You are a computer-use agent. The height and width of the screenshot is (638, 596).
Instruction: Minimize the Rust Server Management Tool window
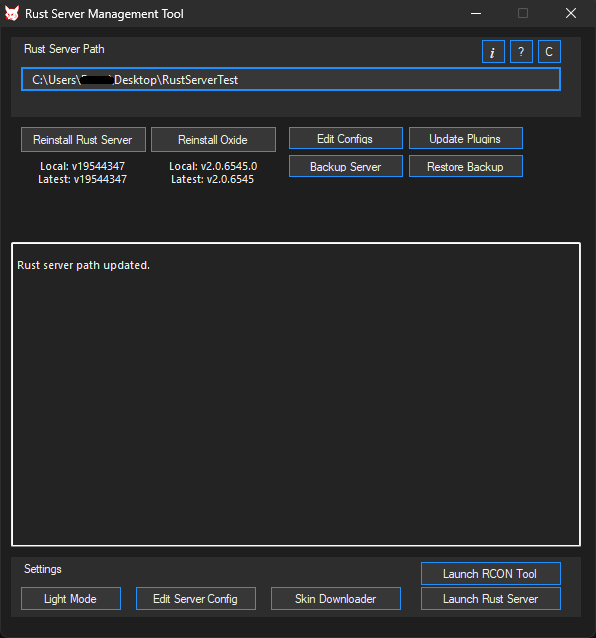(476, 13)
